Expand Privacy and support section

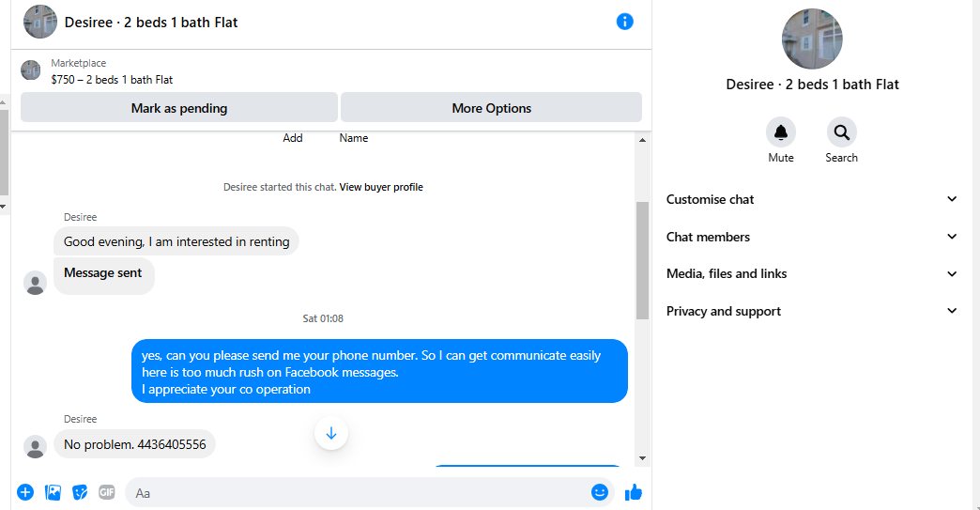click(x=811, y=311)
